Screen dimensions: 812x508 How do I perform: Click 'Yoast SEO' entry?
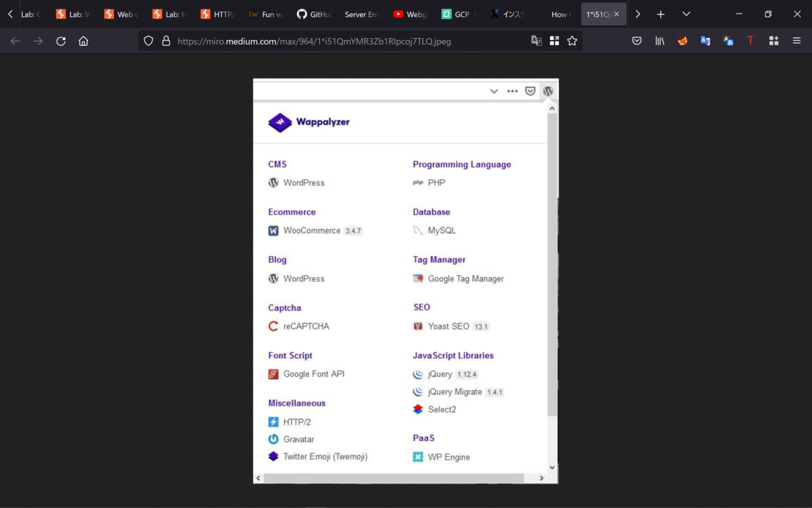click(x=448, y=326)
